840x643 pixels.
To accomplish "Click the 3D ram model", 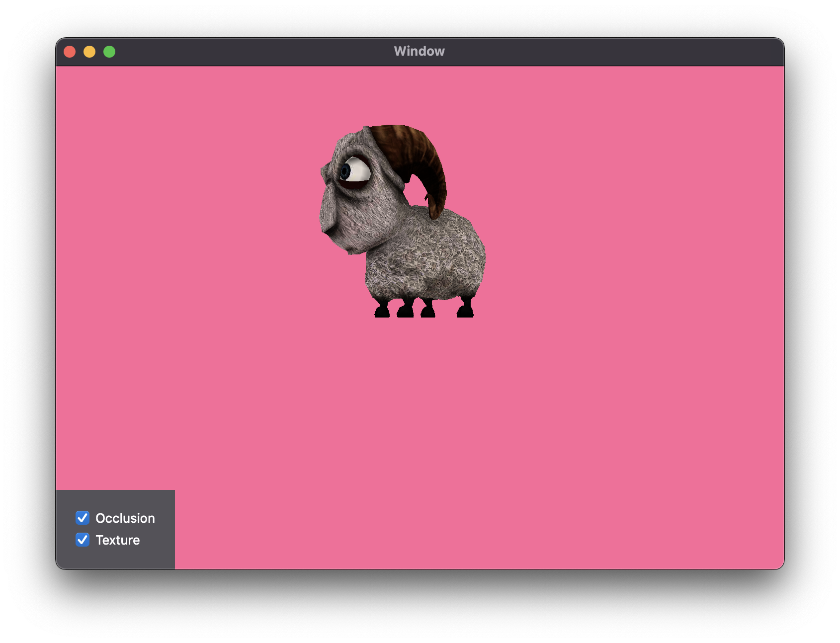I will (x=403, y=221).
